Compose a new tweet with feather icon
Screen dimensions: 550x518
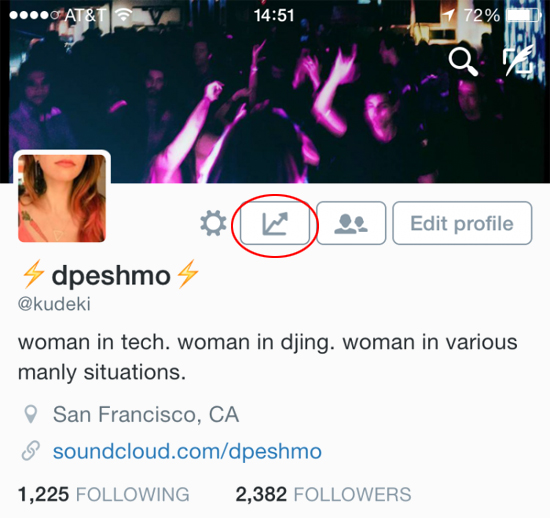(519, 60)
